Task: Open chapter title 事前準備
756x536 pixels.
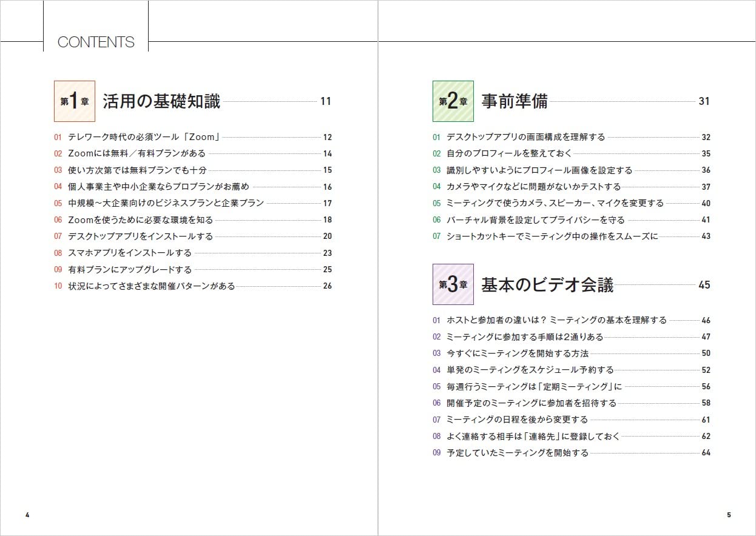Action: (514, 101)
